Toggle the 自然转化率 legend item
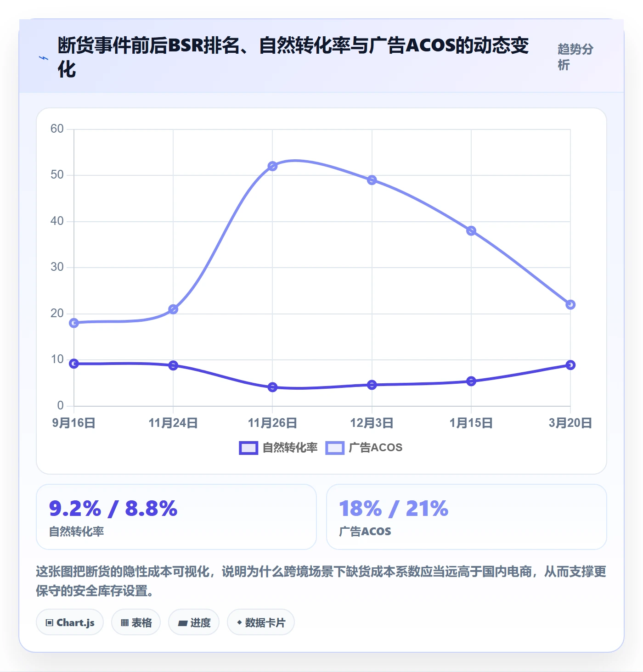Viewport: 643px width, 672px height. (278, 448)
